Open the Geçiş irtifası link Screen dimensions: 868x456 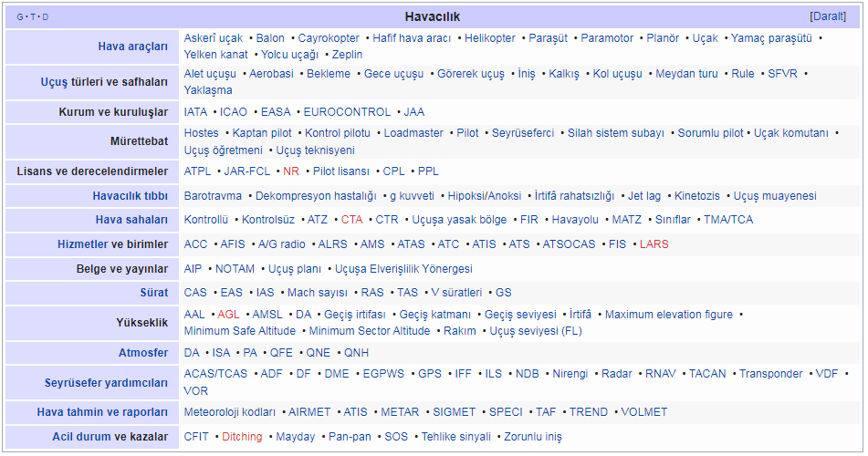355,315
